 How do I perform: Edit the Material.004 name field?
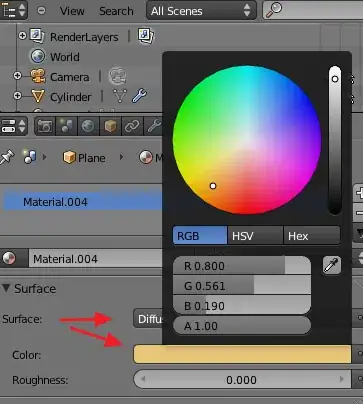tap(95, 259)
